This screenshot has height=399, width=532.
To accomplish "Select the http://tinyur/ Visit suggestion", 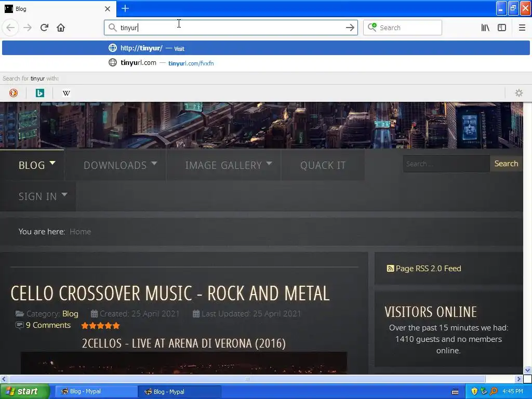I will point(266,48).
